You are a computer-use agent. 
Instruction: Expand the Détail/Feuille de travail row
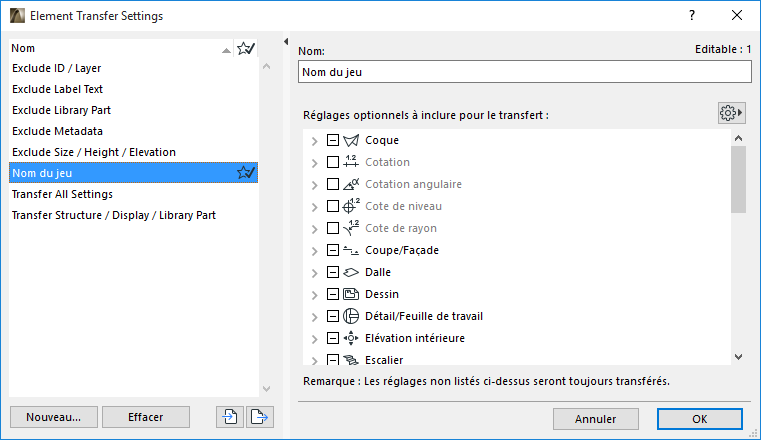click(x=315, y=316)
